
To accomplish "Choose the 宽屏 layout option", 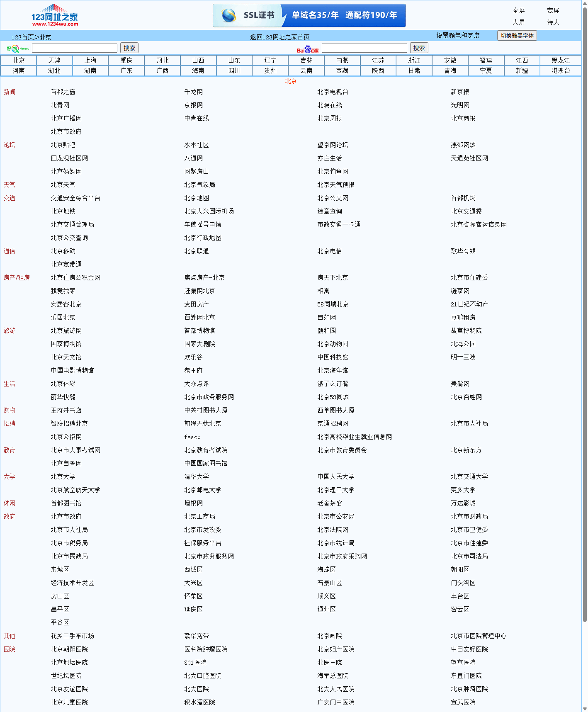I will pyautogui.click(x=553, y=11).
